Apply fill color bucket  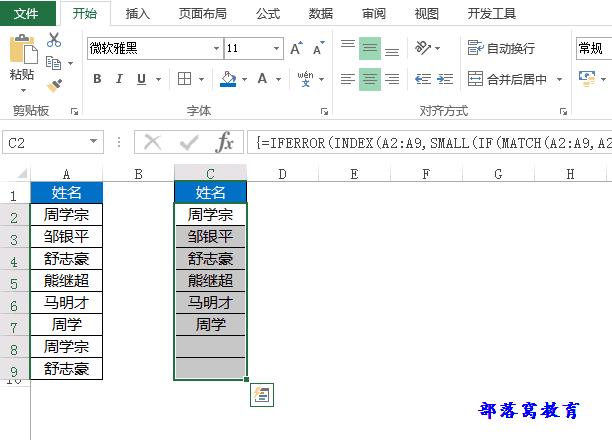[228, 79]
